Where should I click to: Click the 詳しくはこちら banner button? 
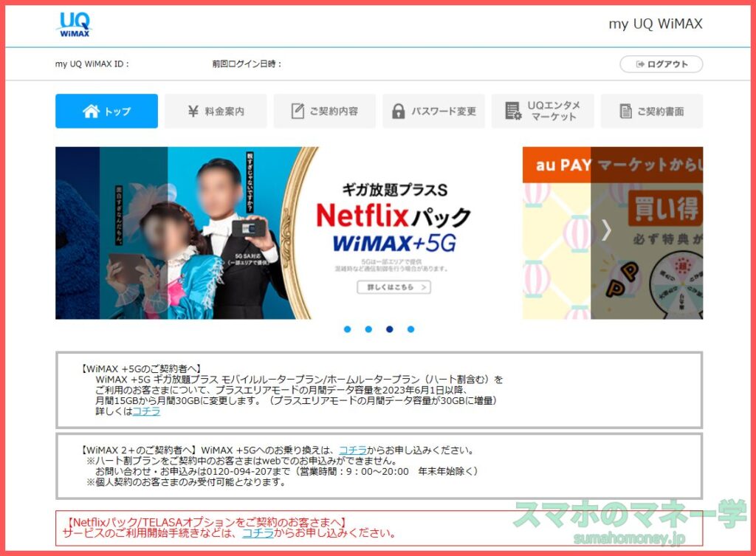[x=394, y=287]
